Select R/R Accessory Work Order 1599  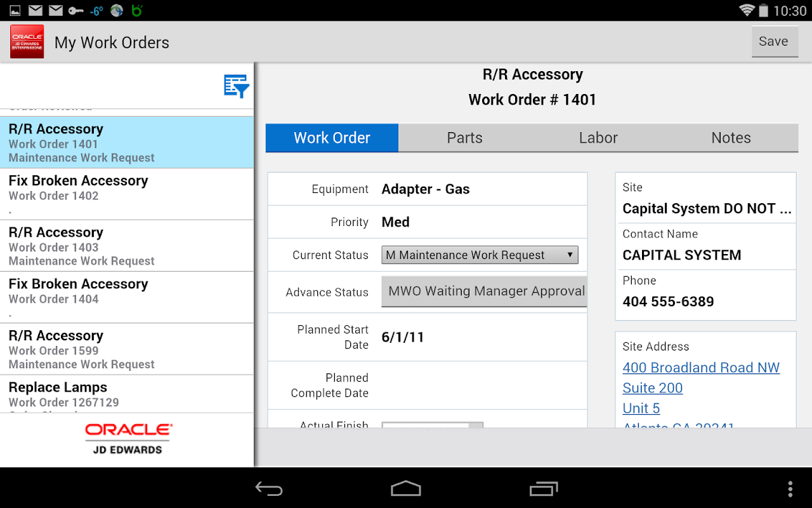coord(127,349)
